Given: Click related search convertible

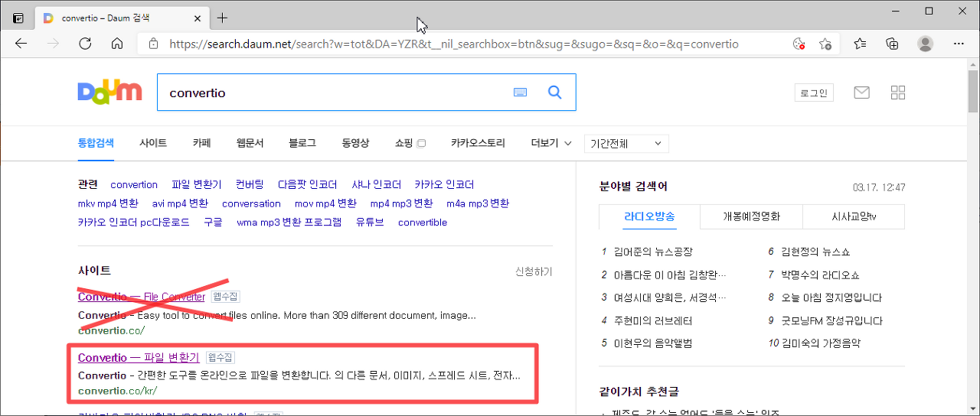Looking at the screenshot, I should (x=423, y=223).
